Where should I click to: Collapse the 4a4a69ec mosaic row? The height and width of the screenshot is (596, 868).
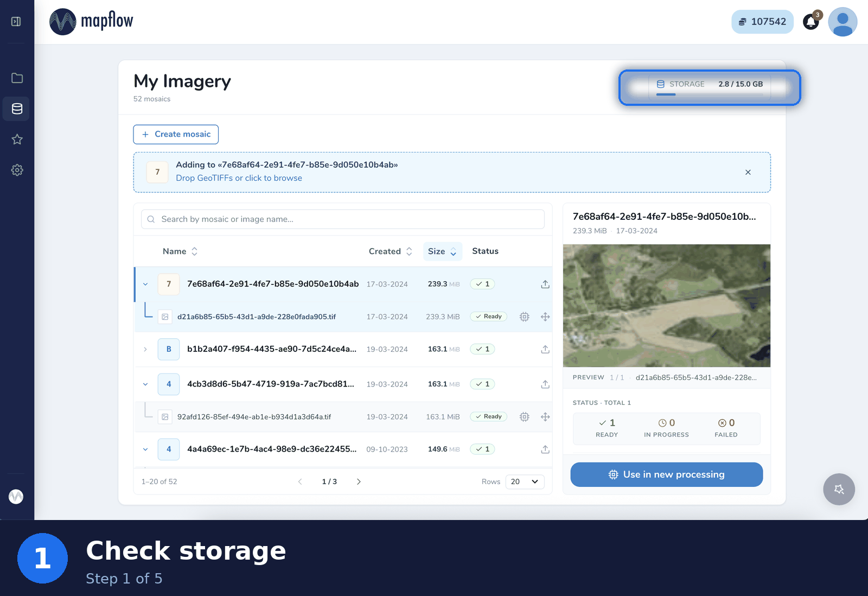pyautogui.click(x=145, y=449)
